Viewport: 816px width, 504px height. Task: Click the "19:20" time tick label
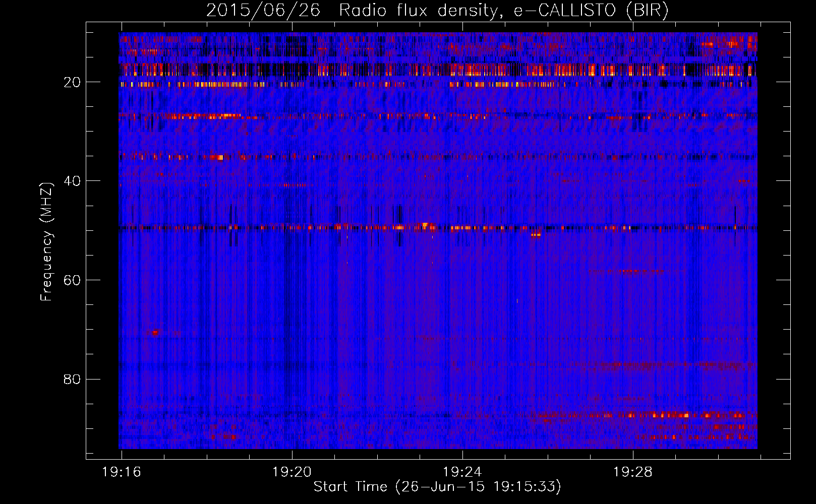(x=292, y=472)
